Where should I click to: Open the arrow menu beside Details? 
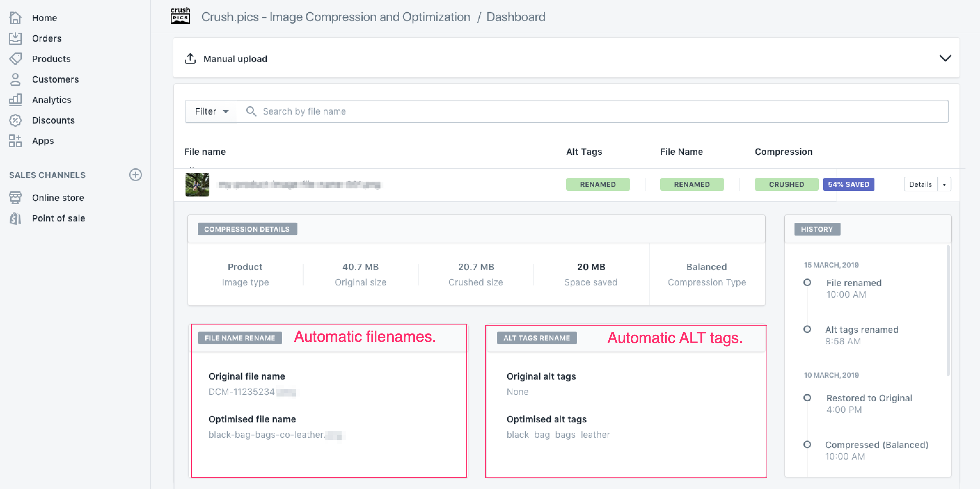[944, 185]
